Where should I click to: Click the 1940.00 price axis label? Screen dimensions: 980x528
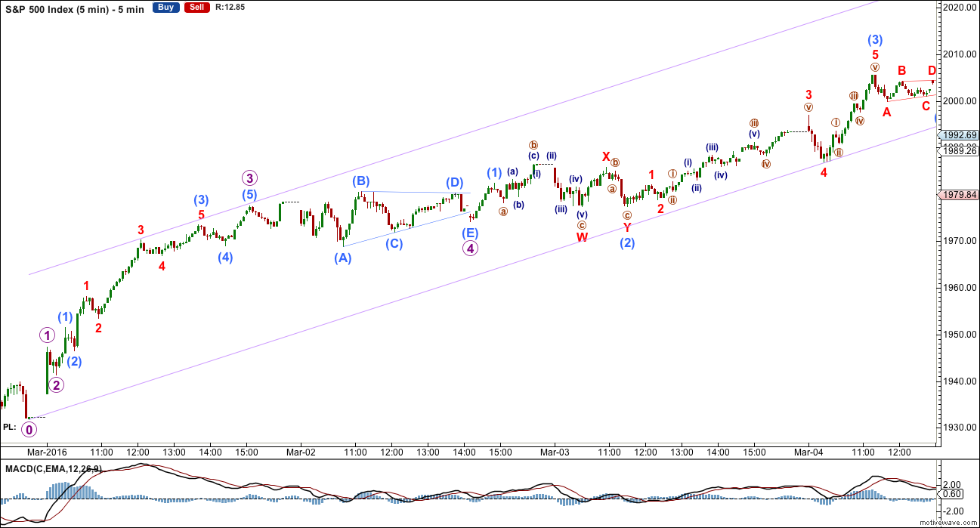(960, 381)
